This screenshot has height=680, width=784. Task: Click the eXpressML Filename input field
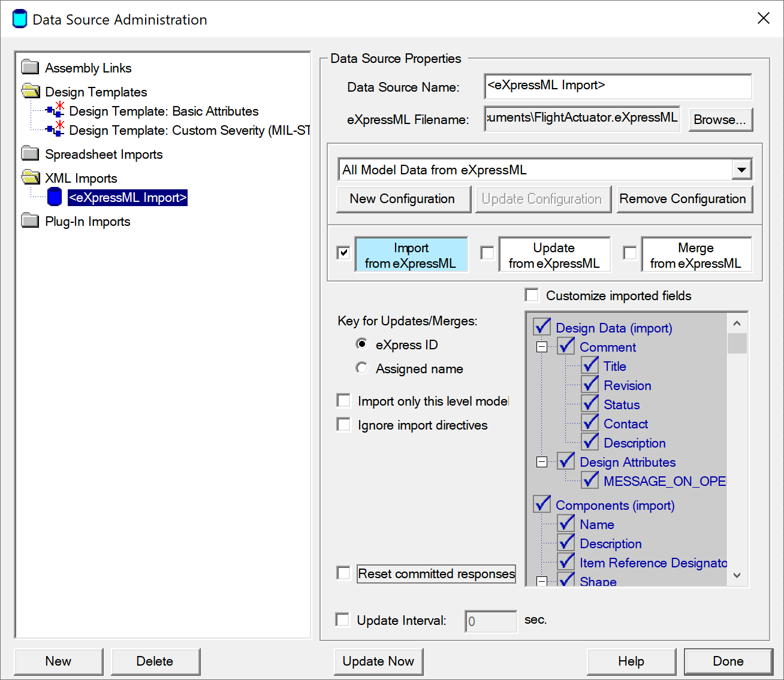(x=582, y=119)
